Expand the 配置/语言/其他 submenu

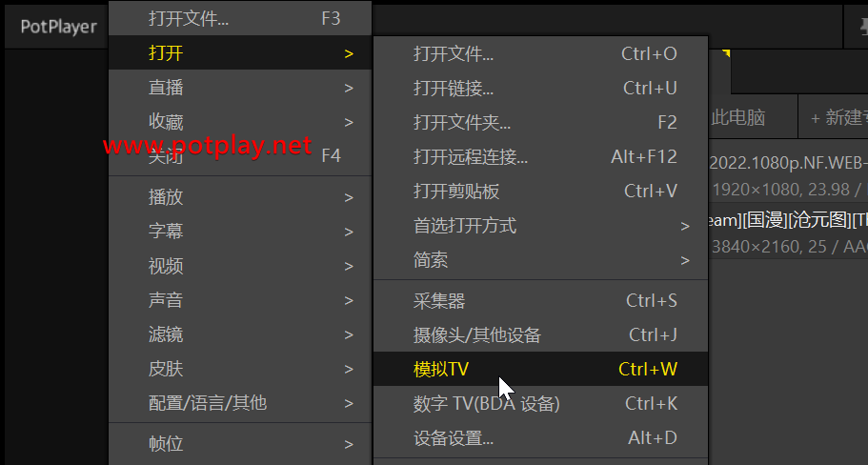pos(240,403)
